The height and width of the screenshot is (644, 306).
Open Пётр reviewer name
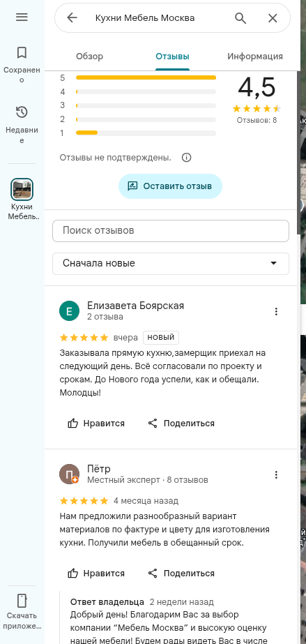[x=99, y=469]
